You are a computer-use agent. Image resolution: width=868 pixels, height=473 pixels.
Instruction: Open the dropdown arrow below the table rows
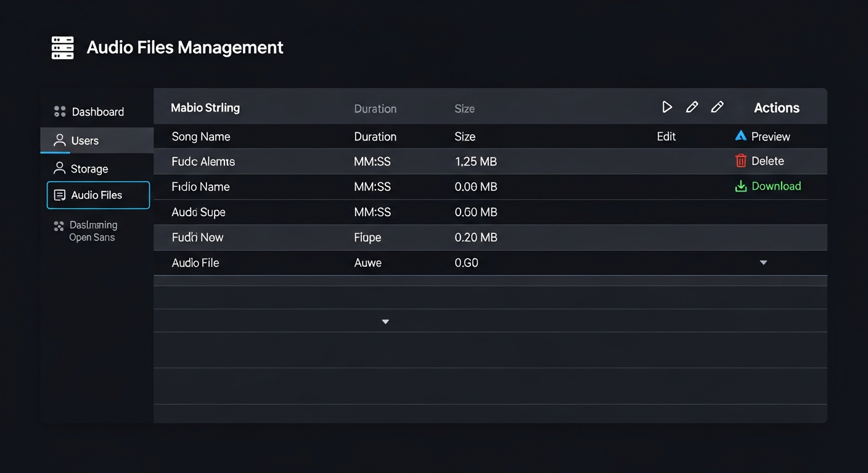(x=385, y=321)
